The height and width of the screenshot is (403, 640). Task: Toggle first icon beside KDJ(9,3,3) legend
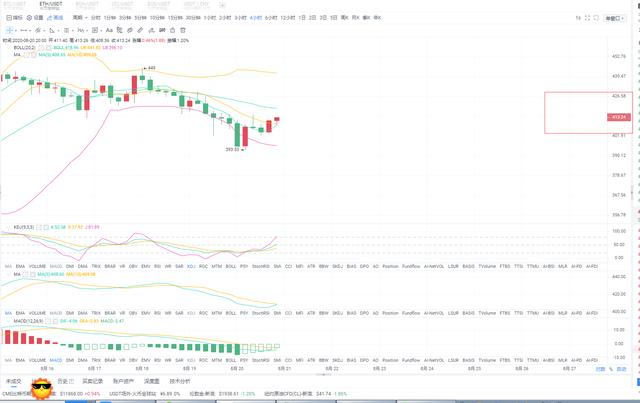point(39,227)
